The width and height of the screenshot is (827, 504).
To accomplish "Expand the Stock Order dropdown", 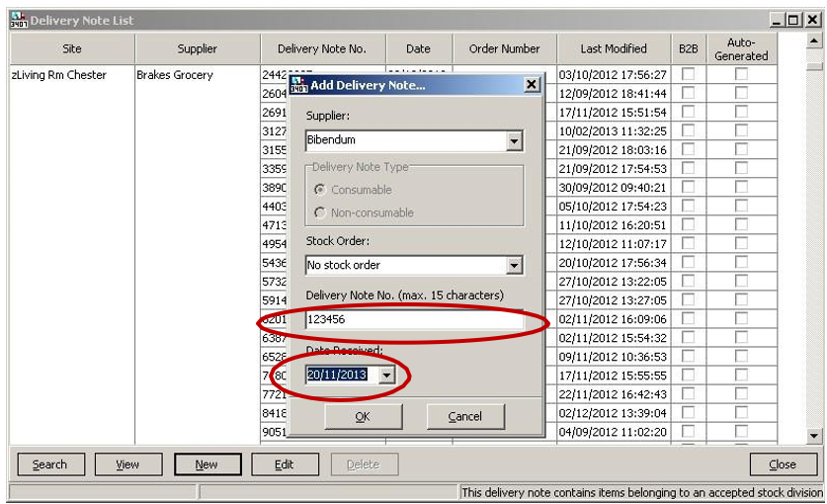I will [514, 265].
